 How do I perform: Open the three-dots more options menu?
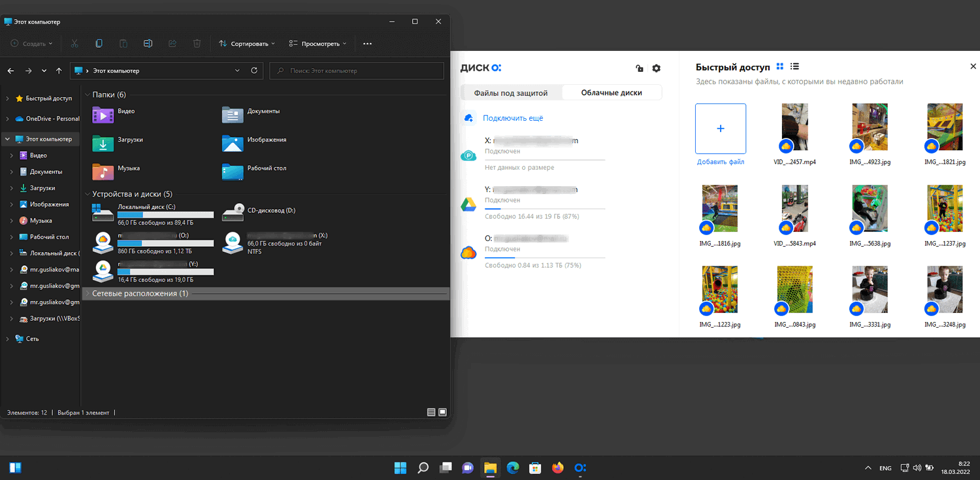(367, 44)
